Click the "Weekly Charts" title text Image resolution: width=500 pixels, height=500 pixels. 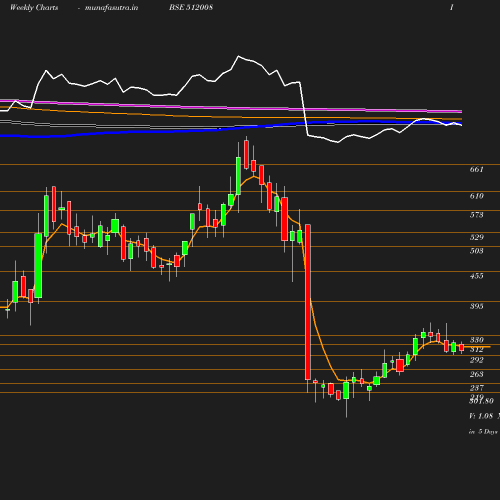34,8
